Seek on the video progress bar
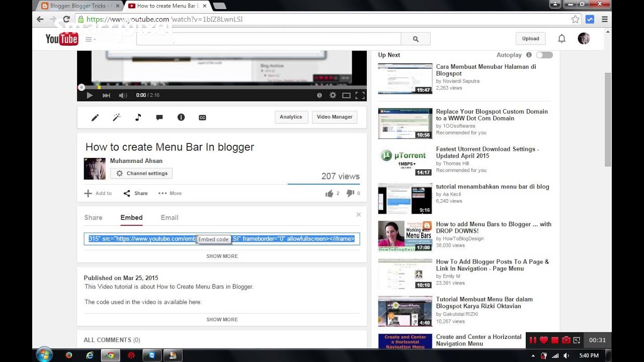Viewport: 644px width, 362px height. [222, 87]
